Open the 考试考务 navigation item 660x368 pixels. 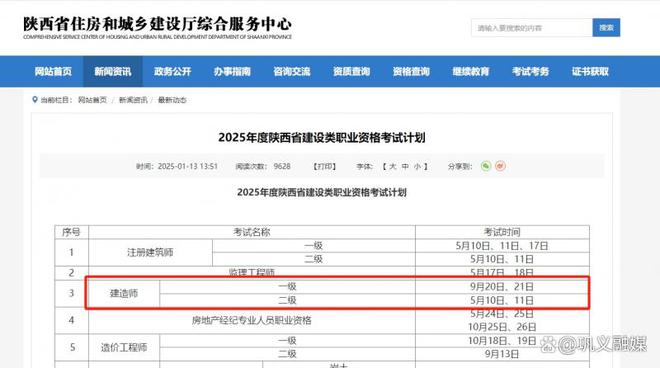[530, 72]
